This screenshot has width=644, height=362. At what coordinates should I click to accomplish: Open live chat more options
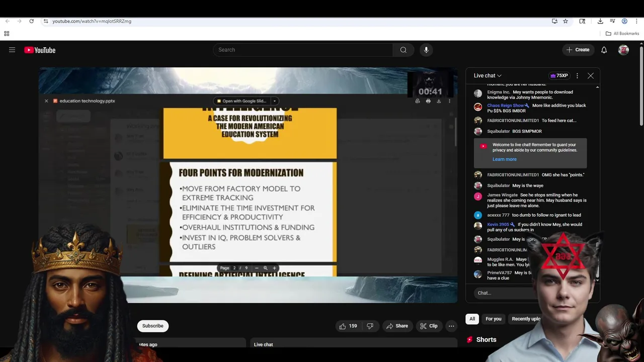tap(577, 75)
